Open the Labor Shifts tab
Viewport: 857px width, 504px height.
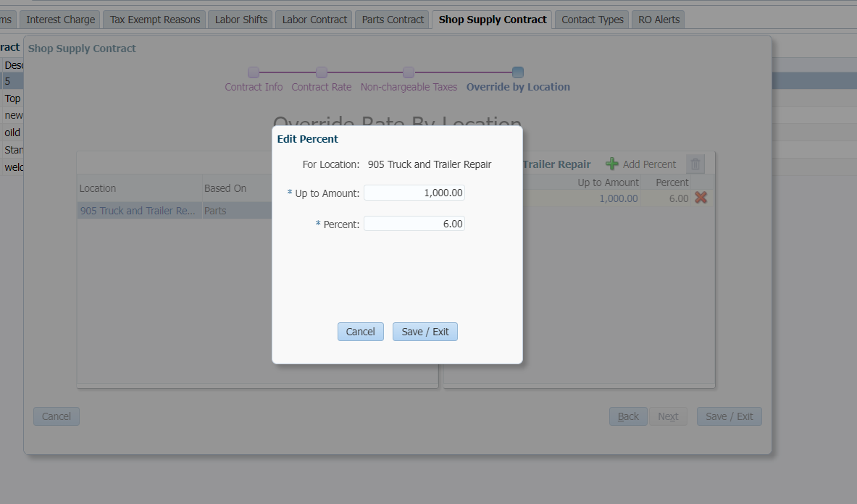pyautogui.click(x=241, y=20)
